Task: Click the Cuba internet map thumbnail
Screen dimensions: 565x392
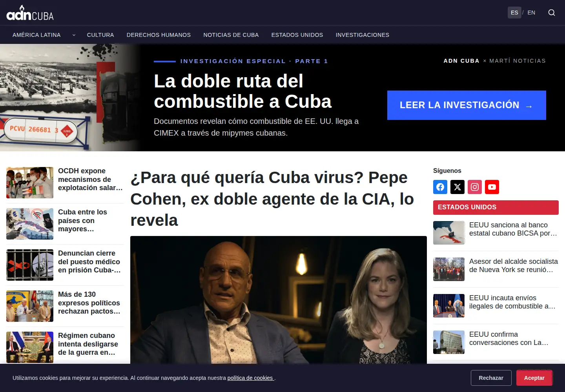Action: (x=30, y=224)
